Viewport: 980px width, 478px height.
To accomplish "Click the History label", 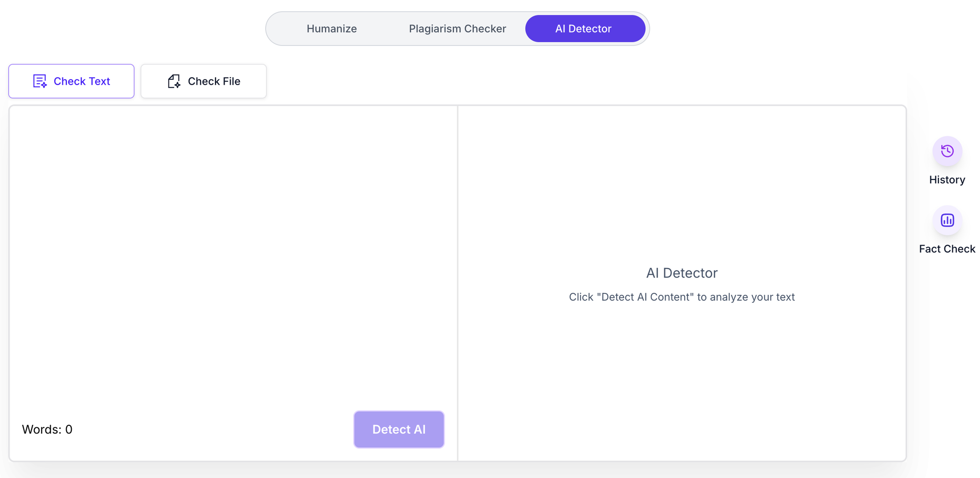I will (947, 180).
